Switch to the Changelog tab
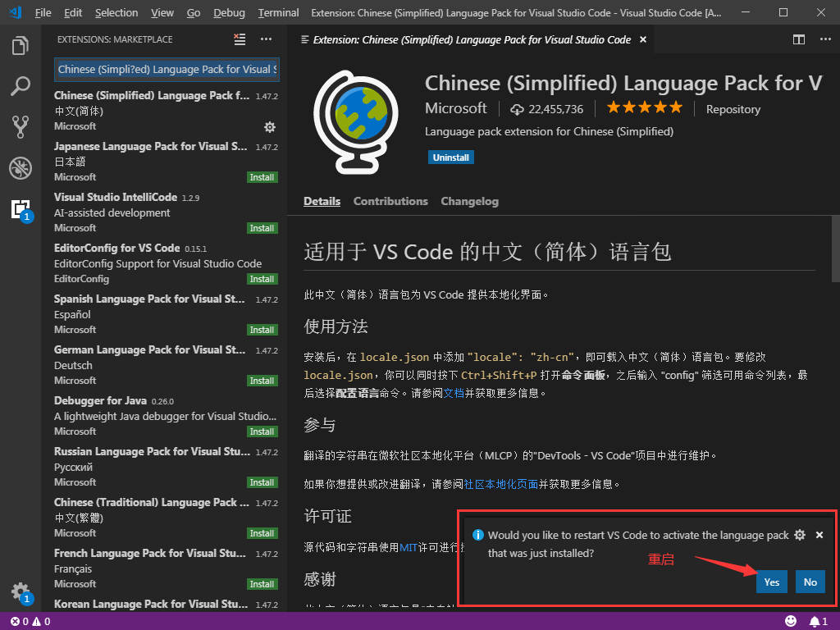 (469, 201)
